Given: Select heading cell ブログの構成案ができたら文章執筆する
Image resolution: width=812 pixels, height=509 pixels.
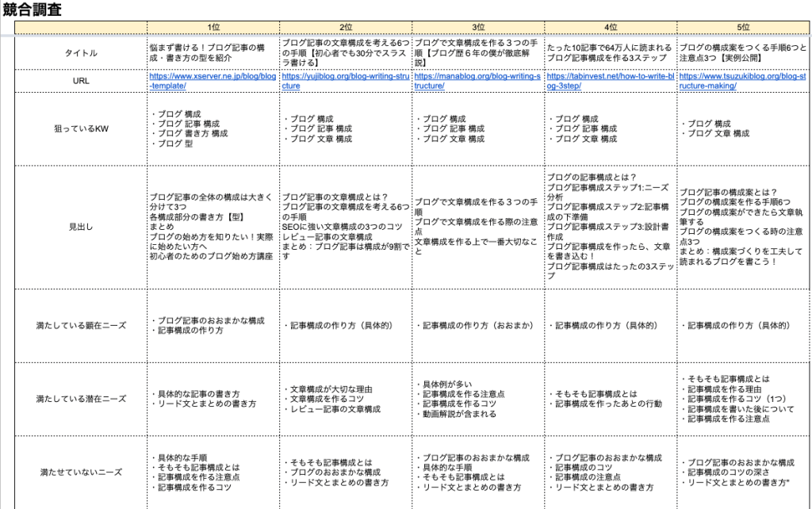Looking at the screenshot, I should [744, 227].
